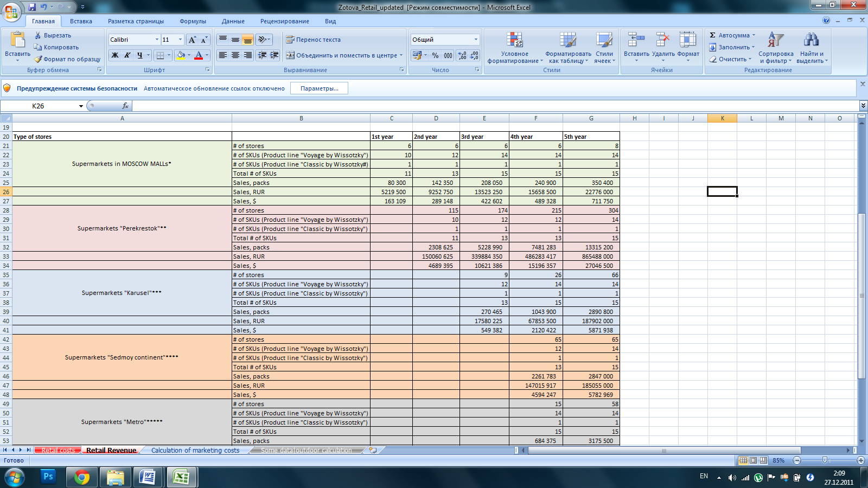Increase indent icon
Screen dimensions: 868x488
click(x=275, y=55)
